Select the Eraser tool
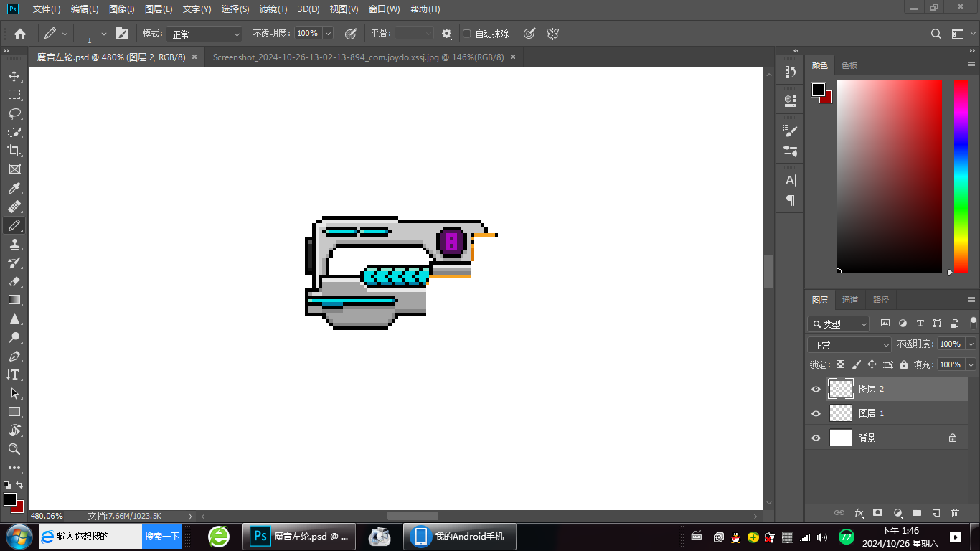 coord(14,281)
